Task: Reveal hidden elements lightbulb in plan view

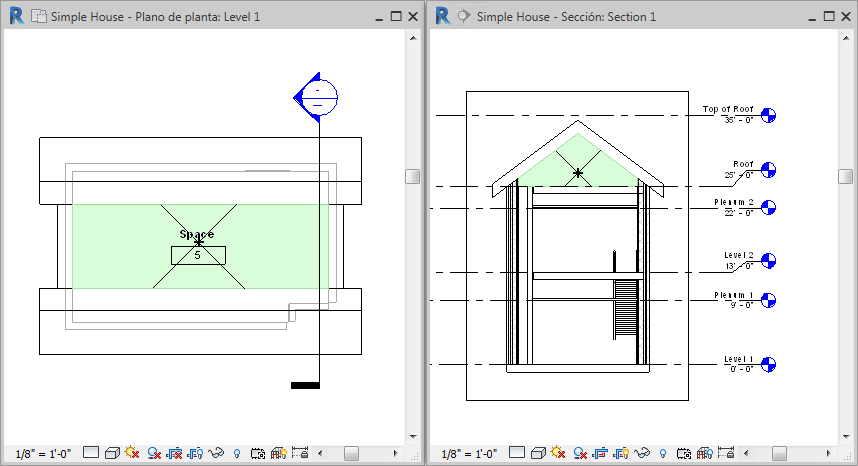Action: [237, 453]
